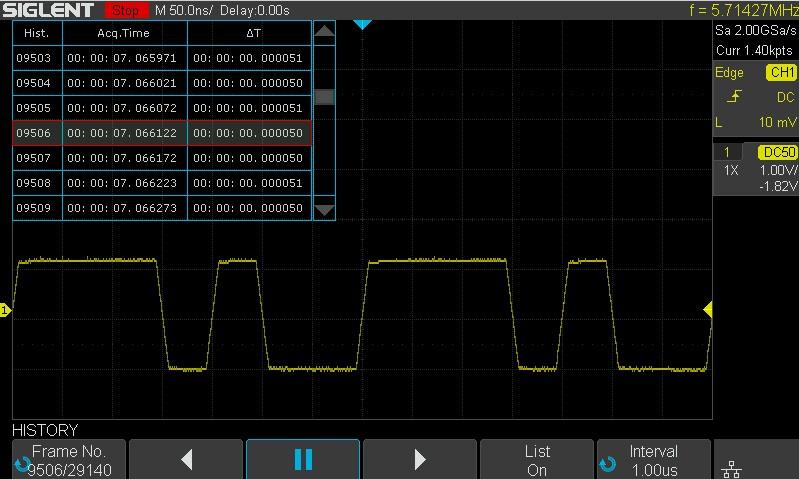Click the next frame right arrow button
Viewport: 799px width, 479px height.
420,459
